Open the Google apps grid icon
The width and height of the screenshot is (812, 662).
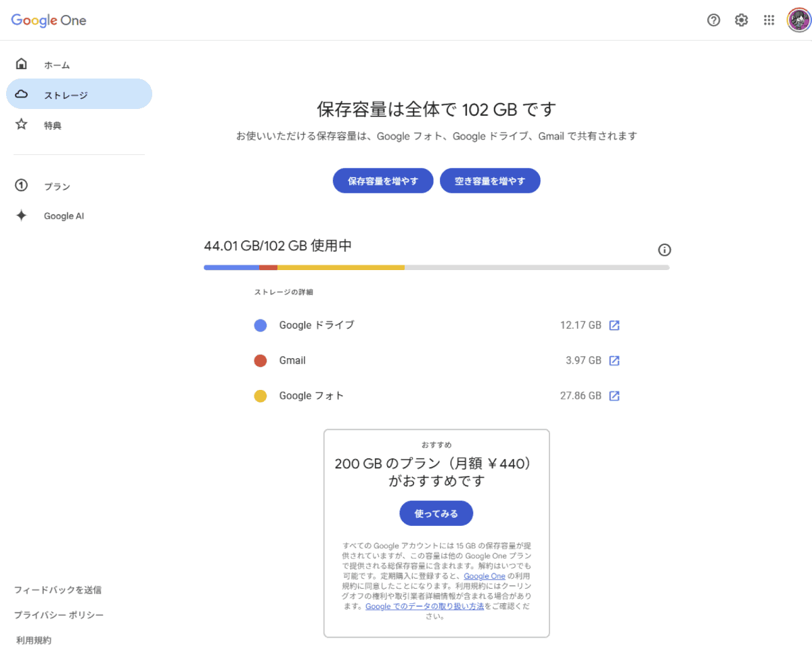[769, 20]
